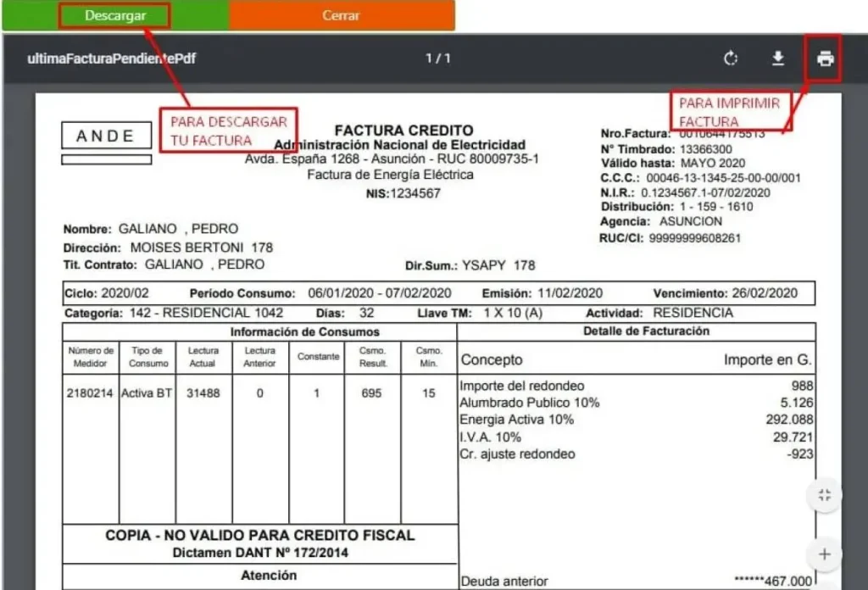
Task: Download the PDF using the toolbar download icon
Action: pos(778,58)
